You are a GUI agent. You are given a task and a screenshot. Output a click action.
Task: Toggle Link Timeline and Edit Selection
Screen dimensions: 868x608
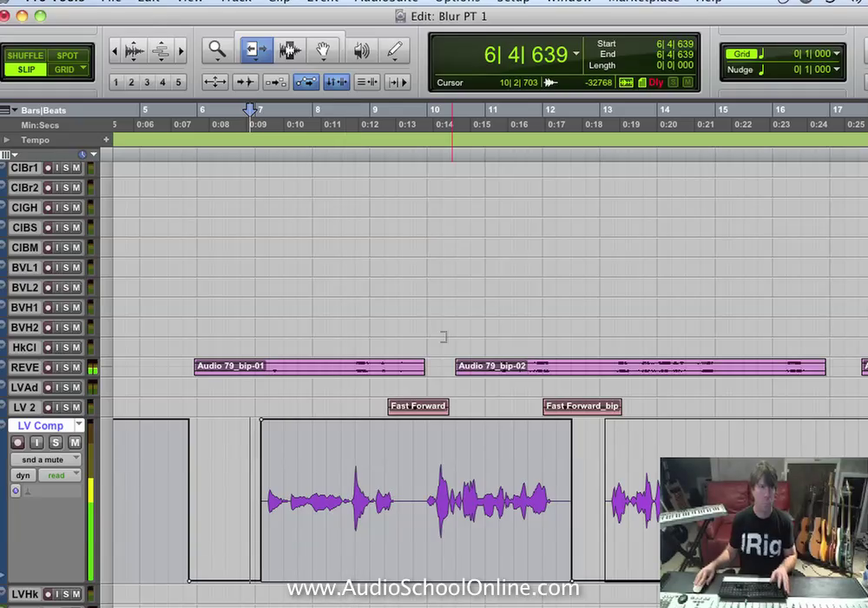[336, 82]
